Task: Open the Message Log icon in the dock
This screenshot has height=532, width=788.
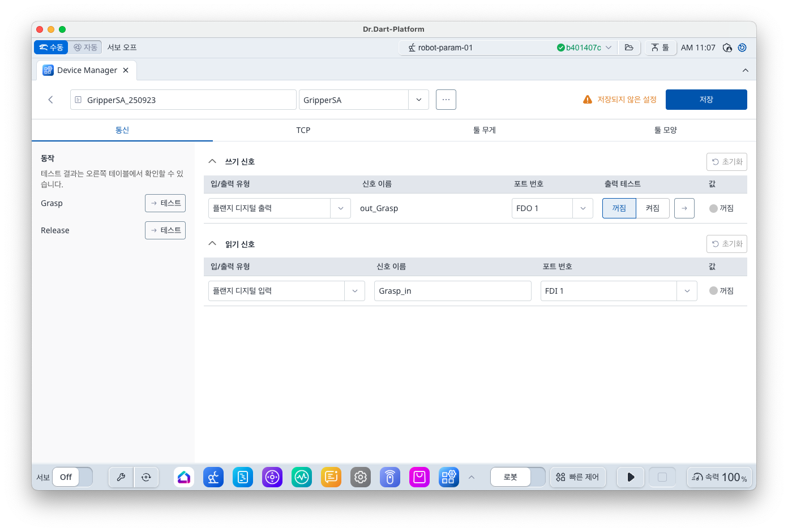Action: click(x=331, y=477)
